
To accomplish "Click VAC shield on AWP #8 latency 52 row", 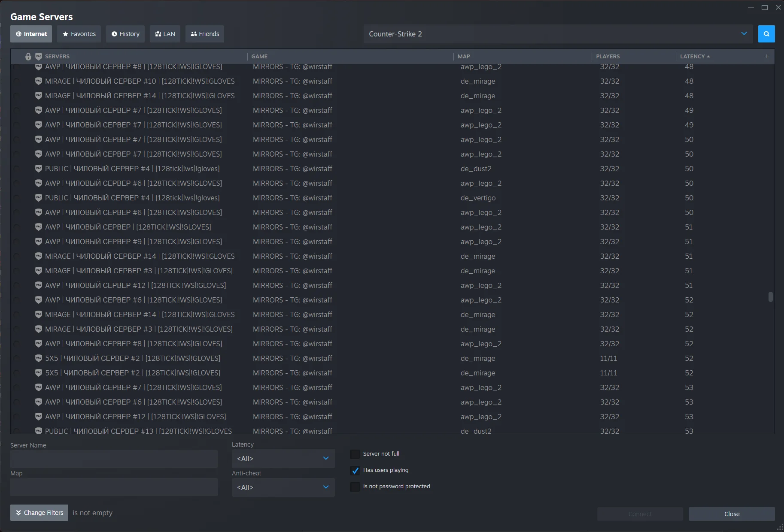I will tap(39, 344).
